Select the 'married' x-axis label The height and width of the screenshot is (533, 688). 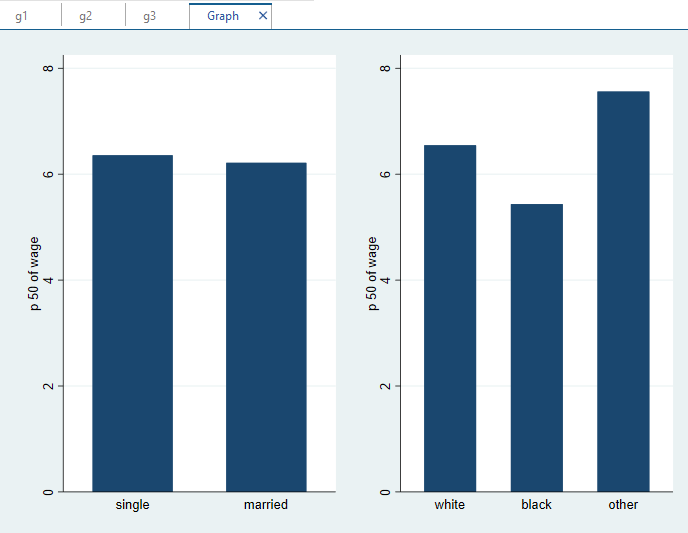click(x=266, y=505)
